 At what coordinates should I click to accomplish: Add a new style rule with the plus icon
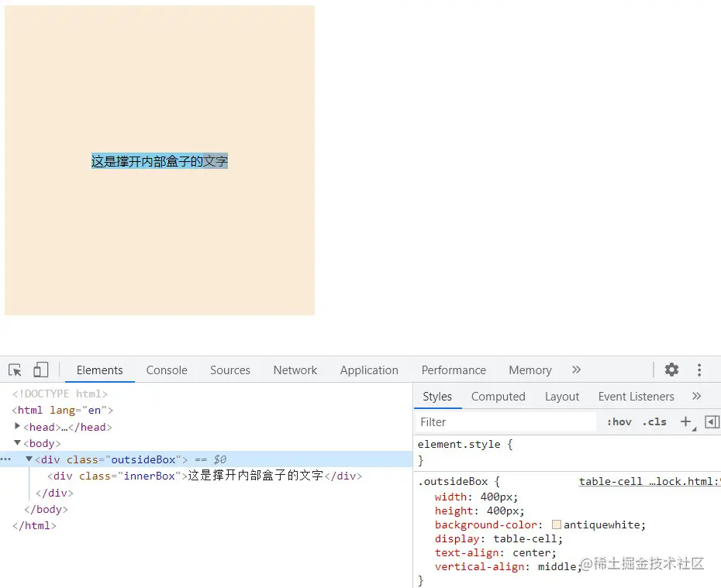click(x=685, y=422)
